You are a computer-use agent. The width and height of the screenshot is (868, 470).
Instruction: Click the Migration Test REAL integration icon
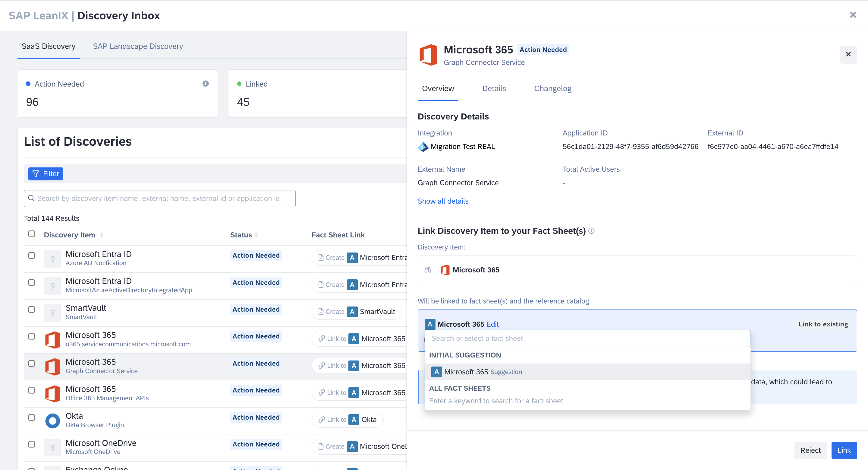pyautogui.click(x=423, y=147)
